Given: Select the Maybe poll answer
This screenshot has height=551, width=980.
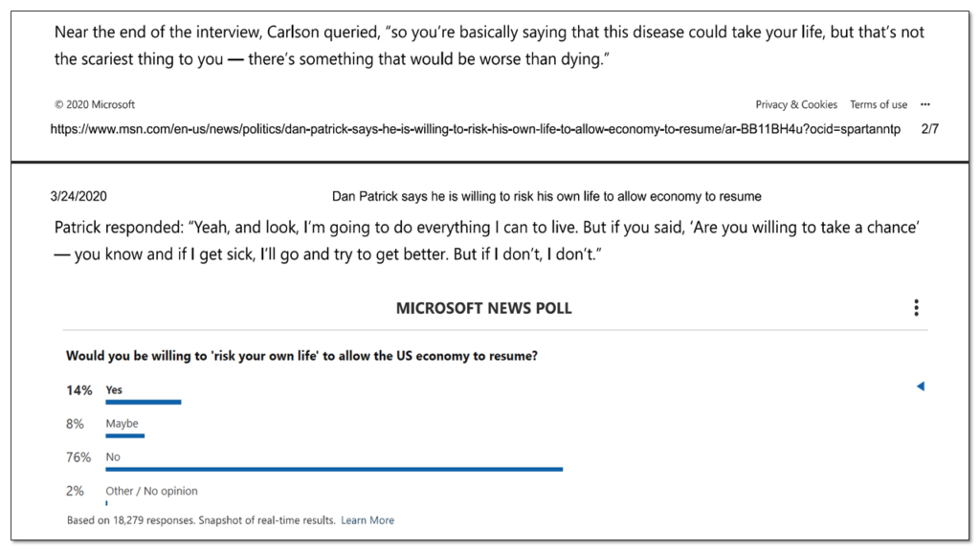Looking at the screenshot, I should (122, 424).
